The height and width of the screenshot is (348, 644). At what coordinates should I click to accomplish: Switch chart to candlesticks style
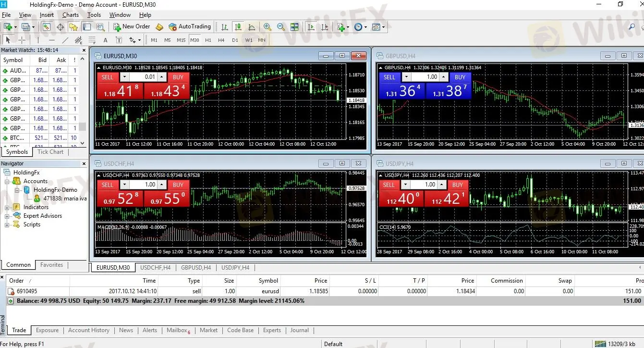click(x=238, y=27)
